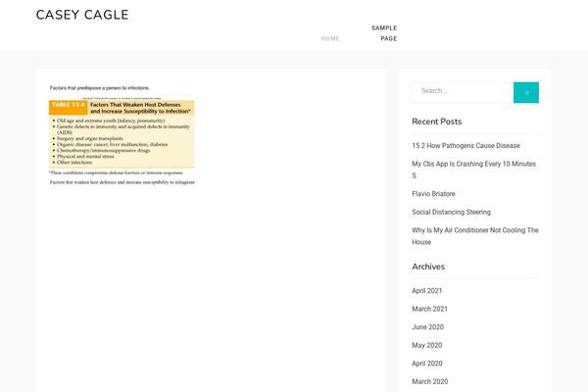Open the April 2021 archive
Image resolution: width=588 pixels, height=392 pixels.
pos(426,291)
